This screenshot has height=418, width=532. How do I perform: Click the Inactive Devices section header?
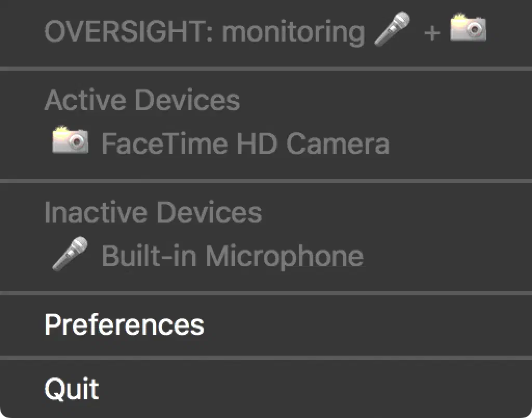153,212
